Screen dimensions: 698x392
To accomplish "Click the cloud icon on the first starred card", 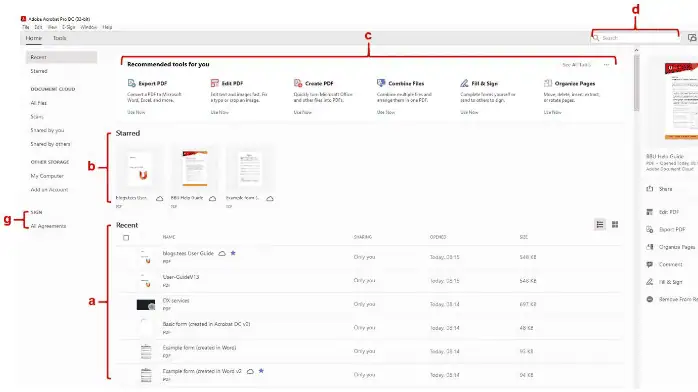I will pyautogui.click(x=159, y=198).
